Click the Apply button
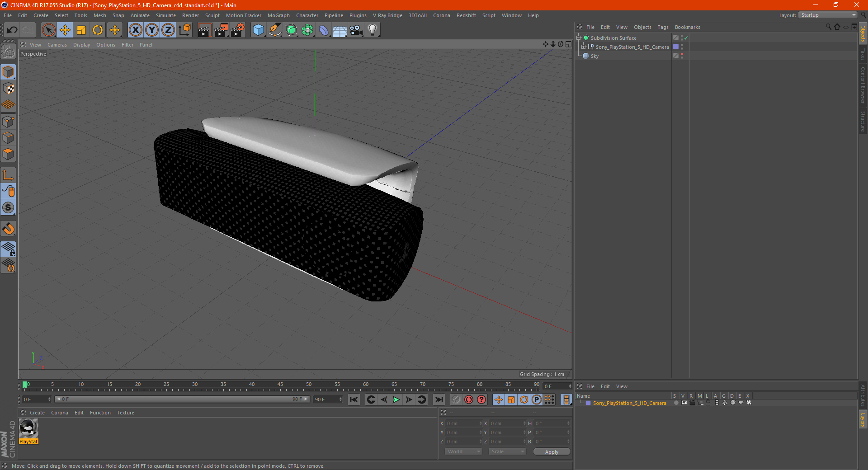Image resolution: width=868 pixels, height=470 pixels. [552, 451]
